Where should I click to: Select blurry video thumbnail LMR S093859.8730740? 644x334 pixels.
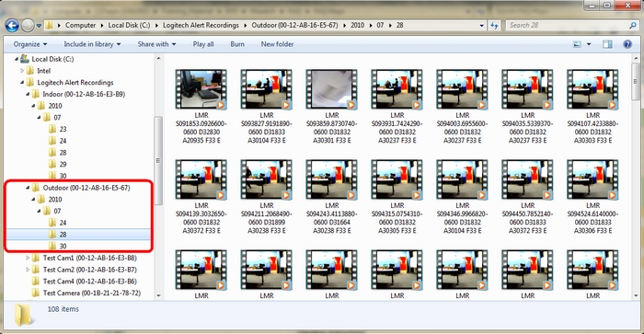click(x=332, y=89)
